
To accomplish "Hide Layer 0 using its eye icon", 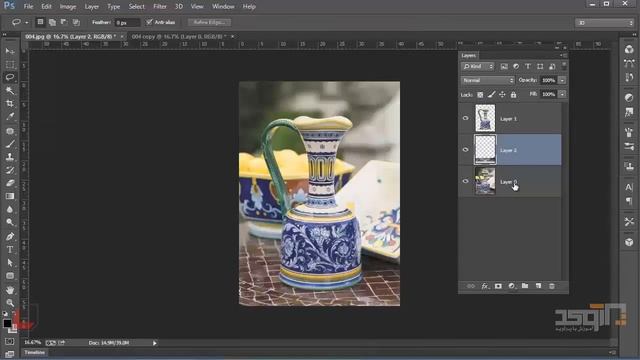I will pyautogui.click(x=465, y=181).
